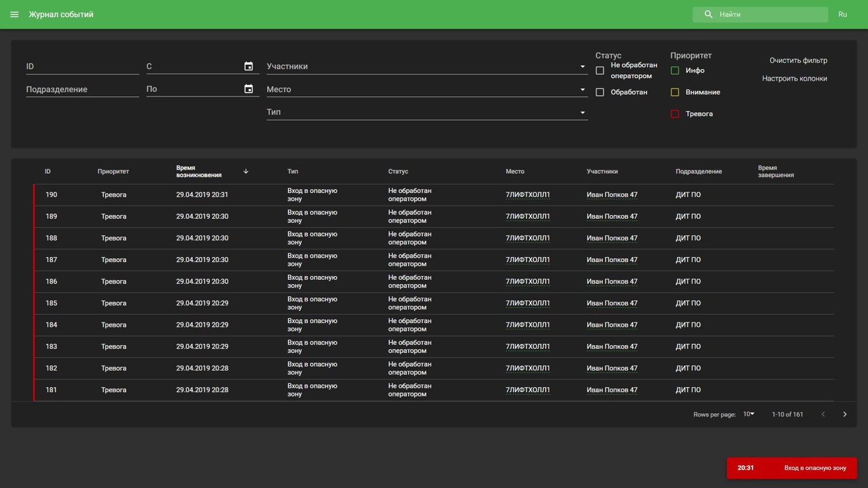
Task: Click the Подразделение filter input
Action: (82, 89)
